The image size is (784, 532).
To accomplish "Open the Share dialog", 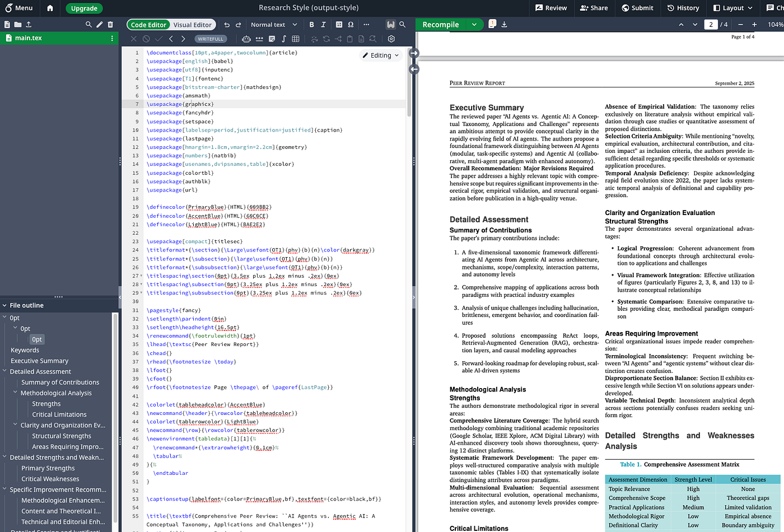I will pyautogui.click(x=594, y=8).
